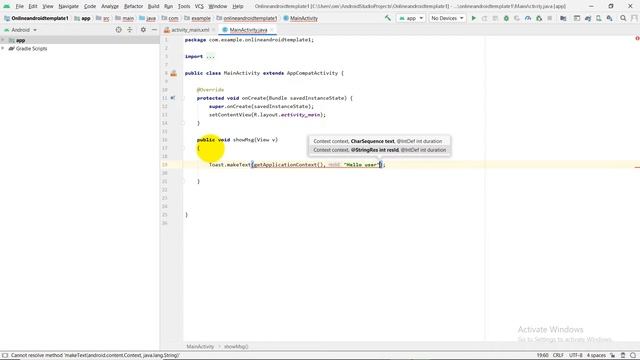
Task: Open the AVD Manager icon
Action: (598, 18)
